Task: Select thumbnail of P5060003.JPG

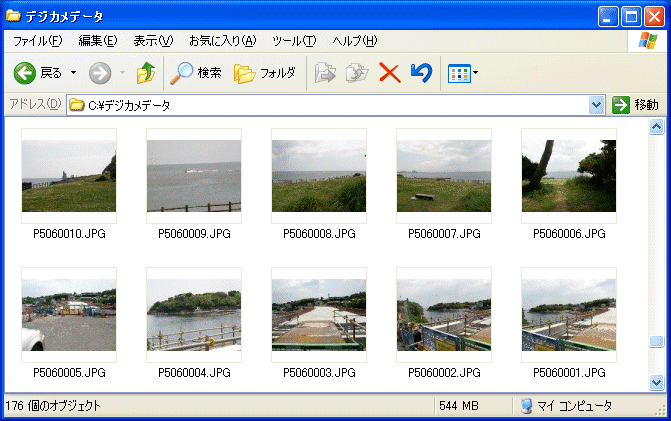Action: [x=319, y=315]
